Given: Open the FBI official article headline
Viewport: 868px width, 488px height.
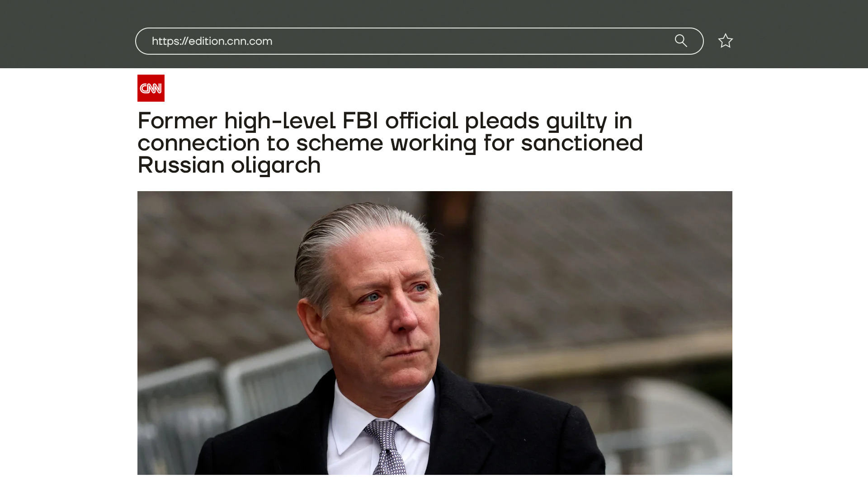Looking at the screenshot, I should [x=390, y=143].
